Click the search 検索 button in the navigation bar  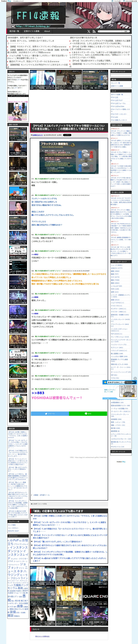tap(126, 31)
